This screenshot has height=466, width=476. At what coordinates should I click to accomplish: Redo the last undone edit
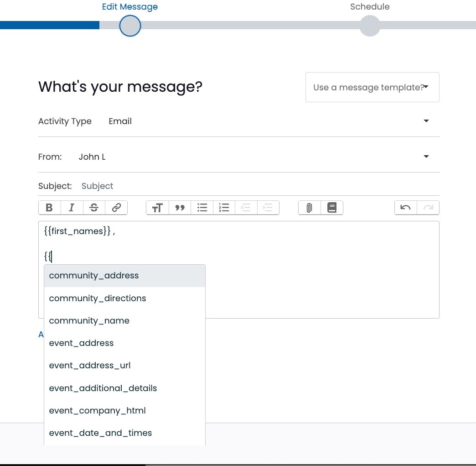click(428, 208)
